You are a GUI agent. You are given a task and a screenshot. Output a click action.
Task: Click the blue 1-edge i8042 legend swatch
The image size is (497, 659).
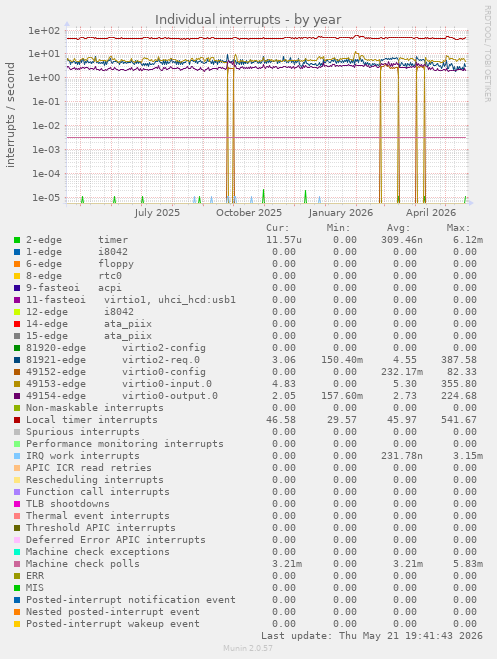(x=17, y=252)
